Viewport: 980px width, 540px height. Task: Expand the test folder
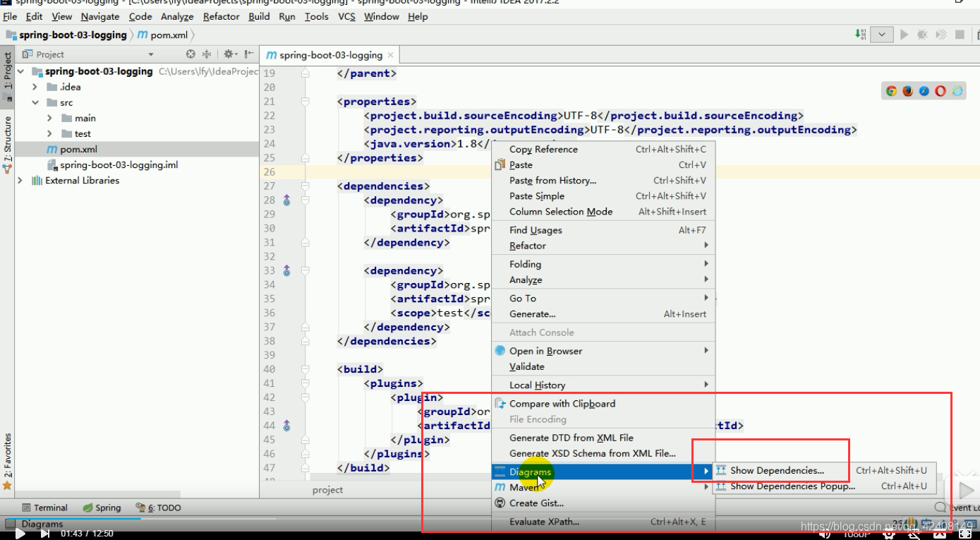(49, 133)
